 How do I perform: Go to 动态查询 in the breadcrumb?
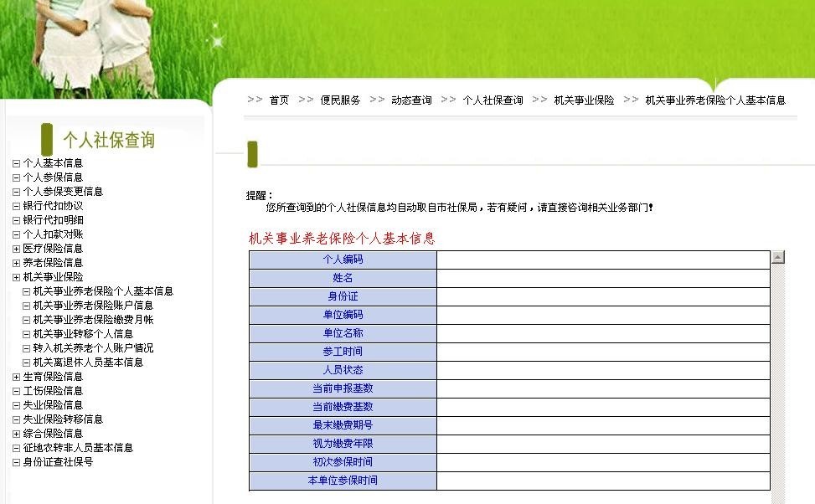pos(411,99)
